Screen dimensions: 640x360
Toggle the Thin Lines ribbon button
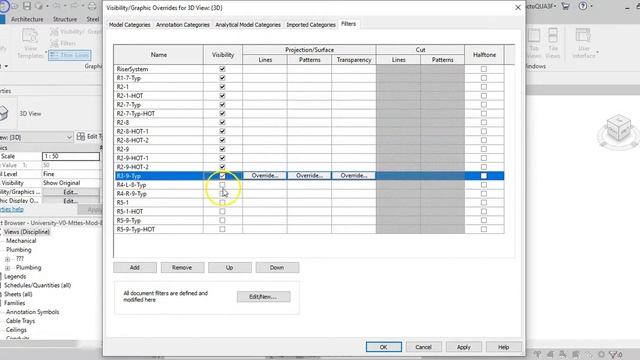[x=70, y=55]
